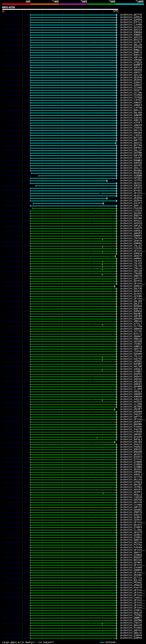Select the UniRef100_Q9ATJ1 label
146x644 pixels.
(131, 206)
